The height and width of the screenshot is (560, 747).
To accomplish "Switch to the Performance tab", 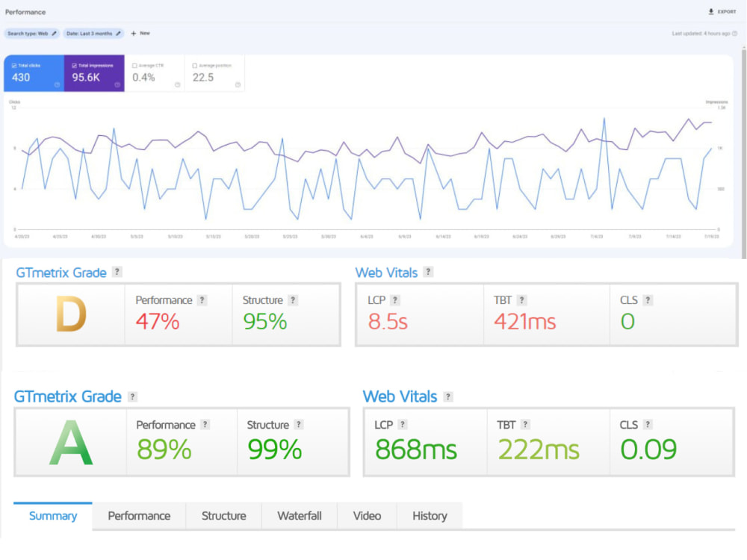I will pyautogui.click(x=139, y=516).
